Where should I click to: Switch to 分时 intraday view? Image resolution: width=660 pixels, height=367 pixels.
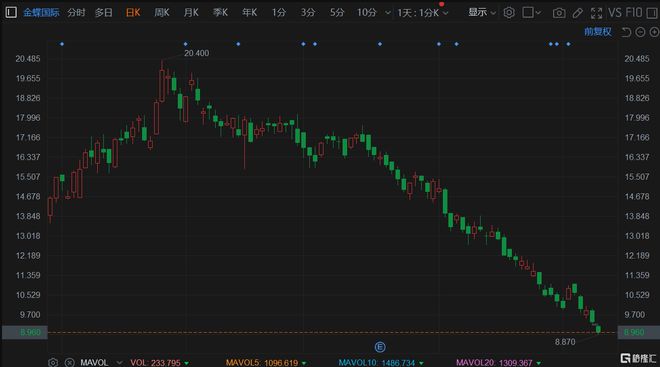(x=76, y=13)
